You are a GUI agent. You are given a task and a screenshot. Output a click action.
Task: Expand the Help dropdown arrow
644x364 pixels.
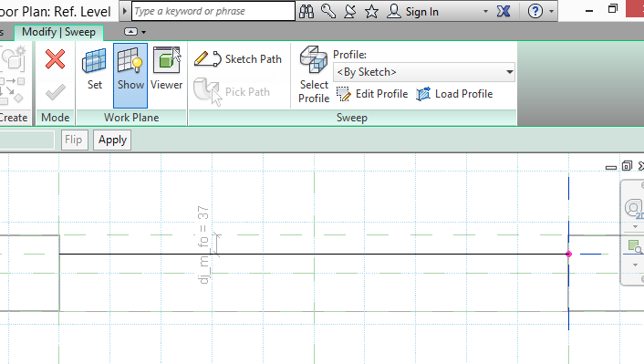[551, 12]
